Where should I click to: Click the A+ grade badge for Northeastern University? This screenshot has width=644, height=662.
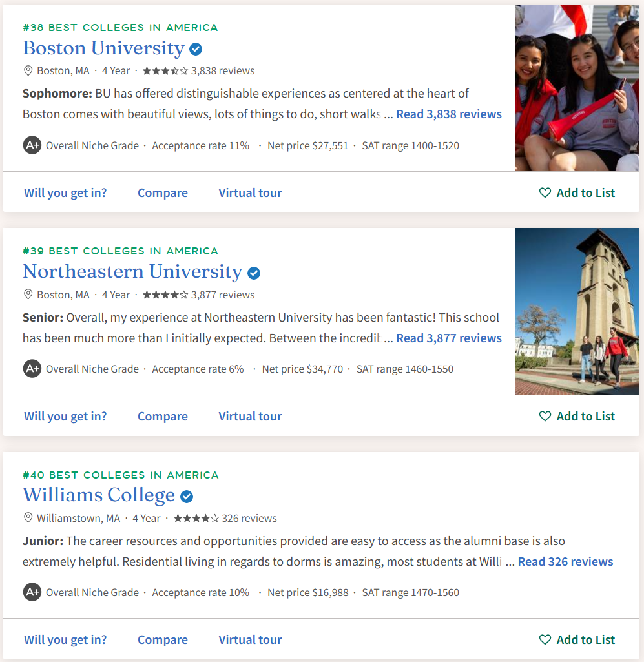pyautogui.click(x=32, y=369)
